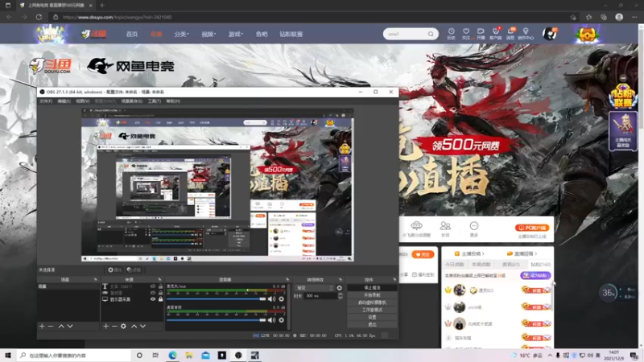
Task: Lock toggle for the second source row
Action: click(160, 293)
